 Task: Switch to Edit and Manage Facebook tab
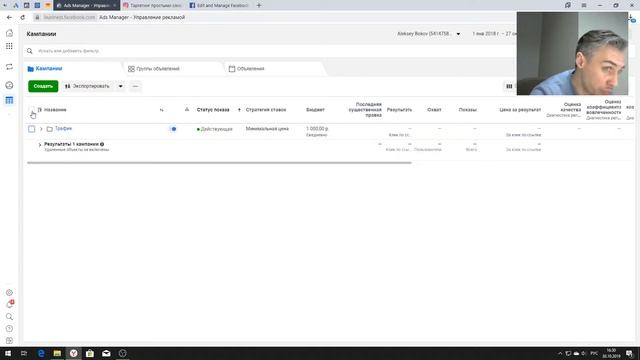(x=220, y=5)
